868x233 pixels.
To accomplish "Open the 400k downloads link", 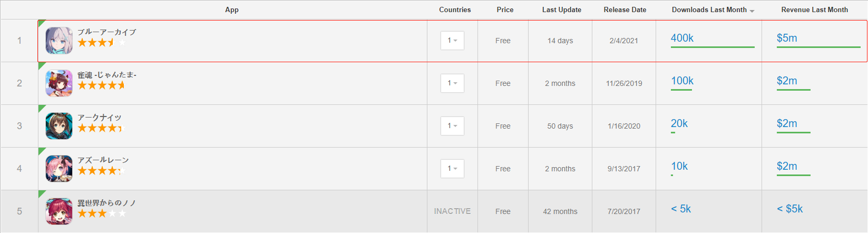I will 682,38.
